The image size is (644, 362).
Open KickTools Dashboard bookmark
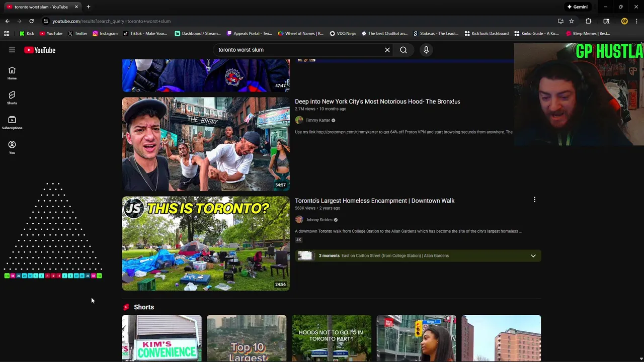(487, 34)
